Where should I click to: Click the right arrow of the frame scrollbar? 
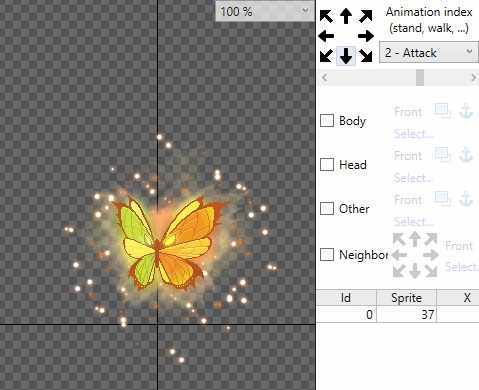[x=473, y=78]
